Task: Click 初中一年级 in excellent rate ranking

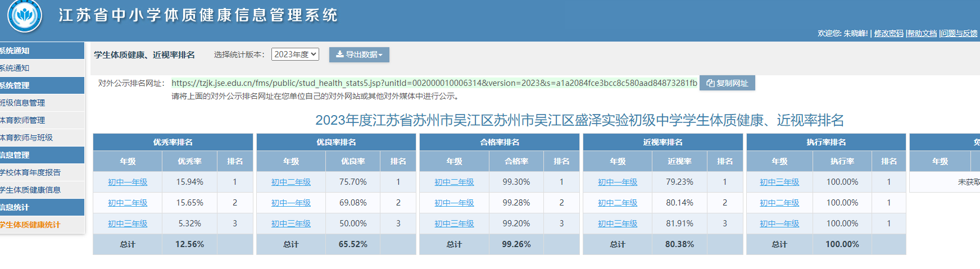Action: (x=128, y=182)
